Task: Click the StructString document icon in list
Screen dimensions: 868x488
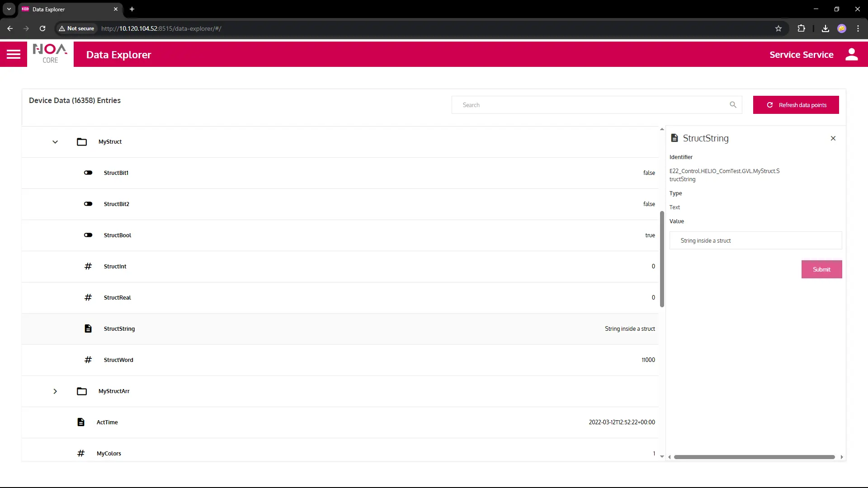Action: click(88, 328)
